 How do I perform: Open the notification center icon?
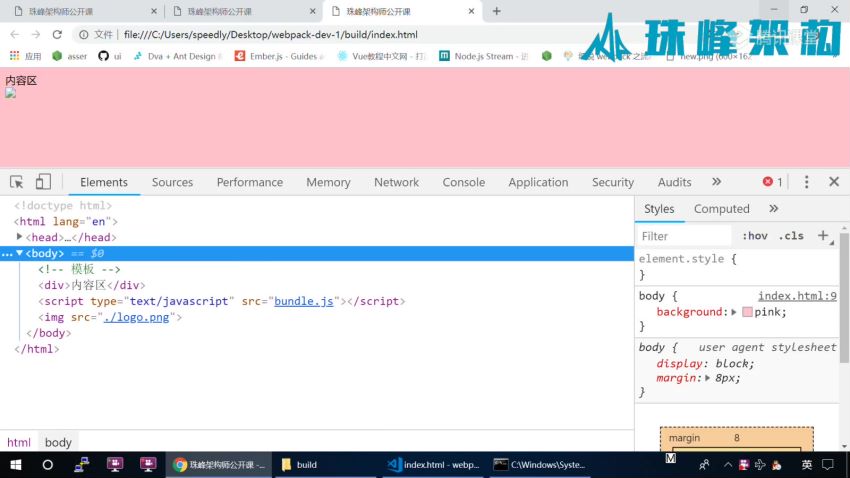(x=828, y=464)
